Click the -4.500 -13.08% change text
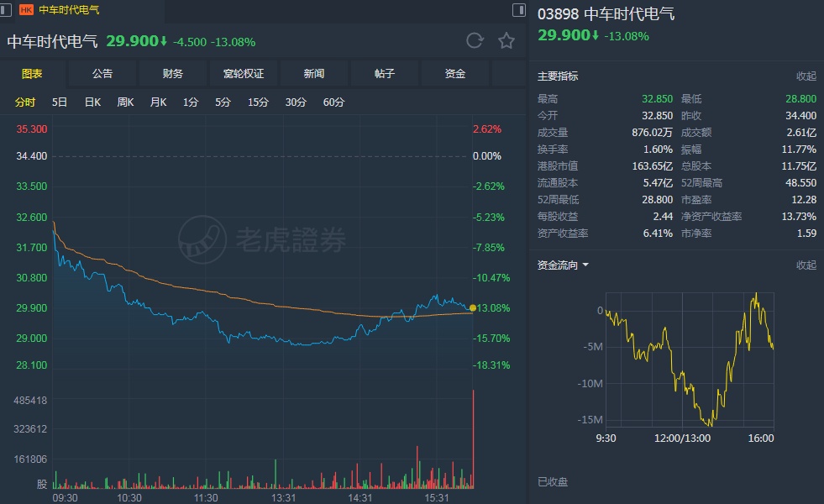 214,42
